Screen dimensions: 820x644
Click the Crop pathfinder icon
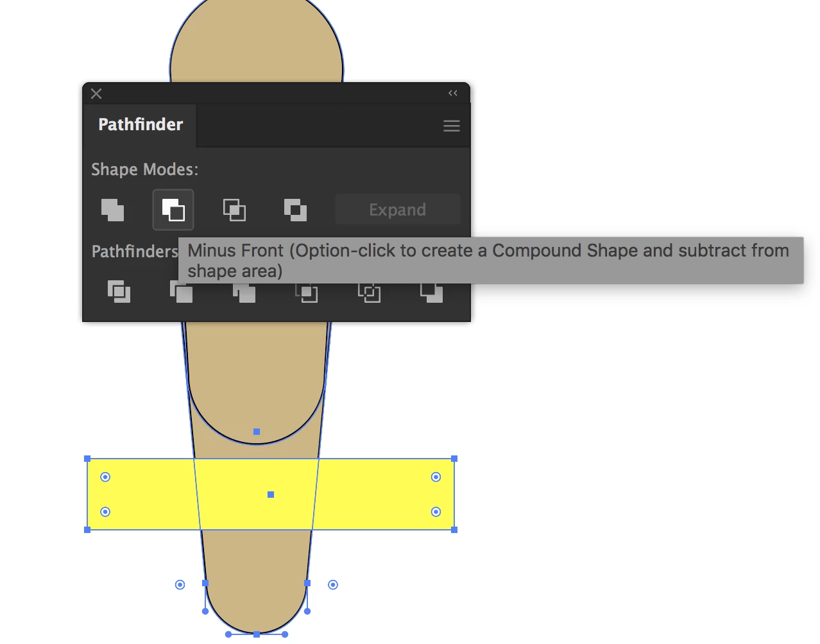tap(306, 293)
